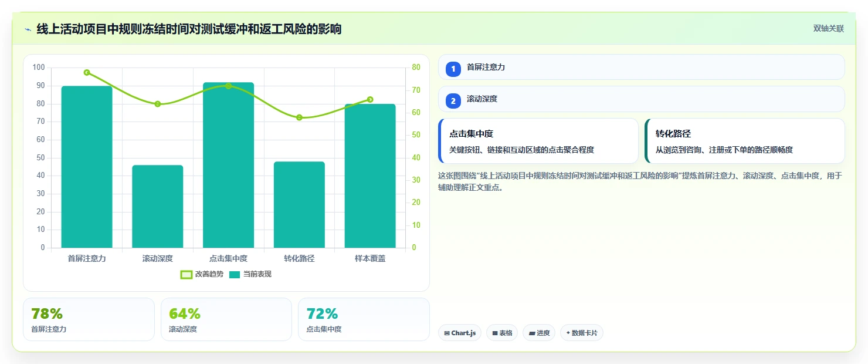The width and height of the screenshot is (868, 364).
Task: Click the main heading title text
Action: tap(189, 29)
